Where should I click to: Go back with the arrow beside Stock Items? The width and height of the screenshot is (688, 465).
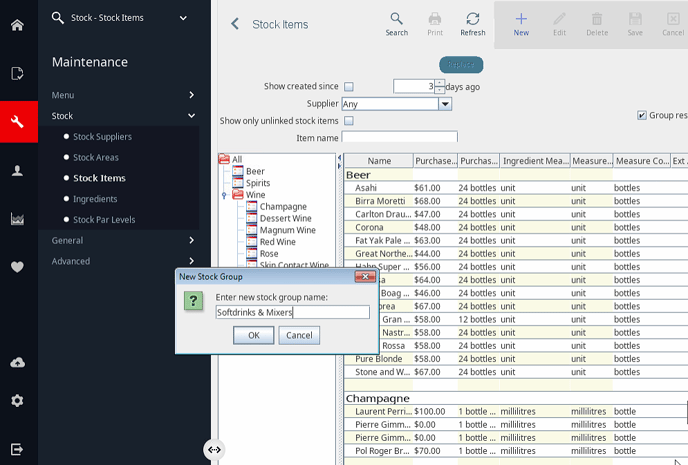pyautogui.click(x=235, y=24)
